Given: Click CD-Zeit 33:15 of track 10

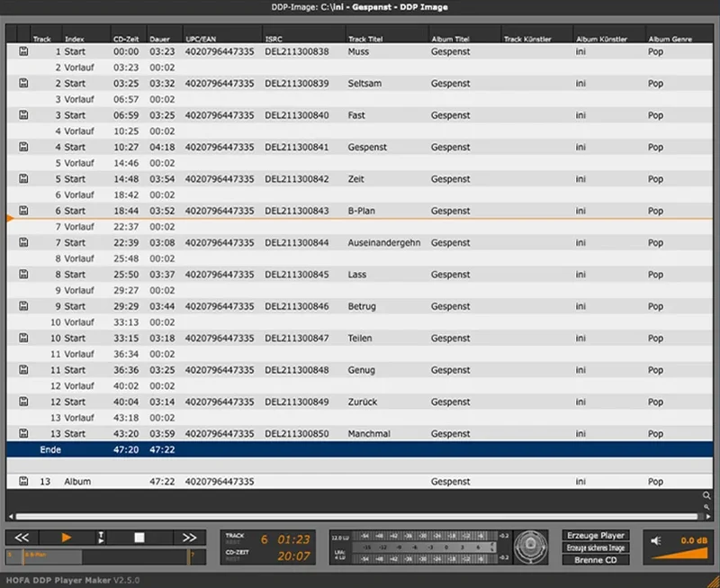Looking at the screenshot, I should point(126,338).
